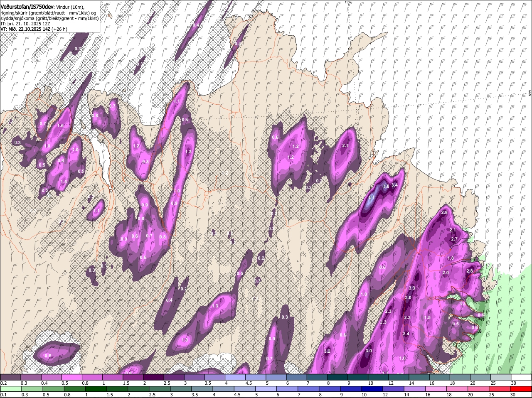The height and width of the screenshot is (398, 532).
Task: Select upper legend swatch between 0.2 and 0.3
Action: pyautogui.click(x=10, y=377)
